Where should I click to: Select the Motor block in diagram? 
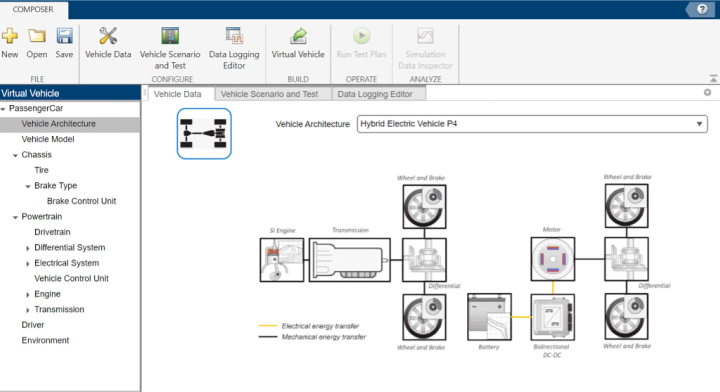click(x=552, y=259)
